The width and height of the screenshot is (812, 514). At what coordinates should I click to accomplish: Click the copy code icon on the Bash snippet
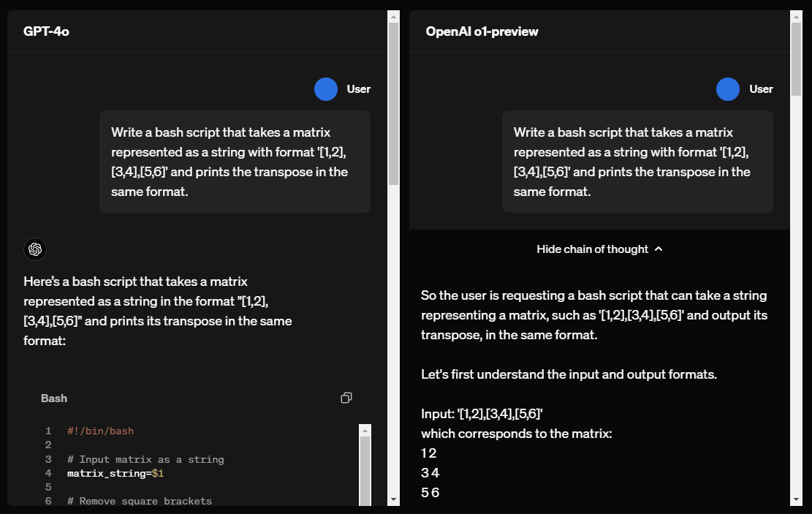tap(346, 398)
